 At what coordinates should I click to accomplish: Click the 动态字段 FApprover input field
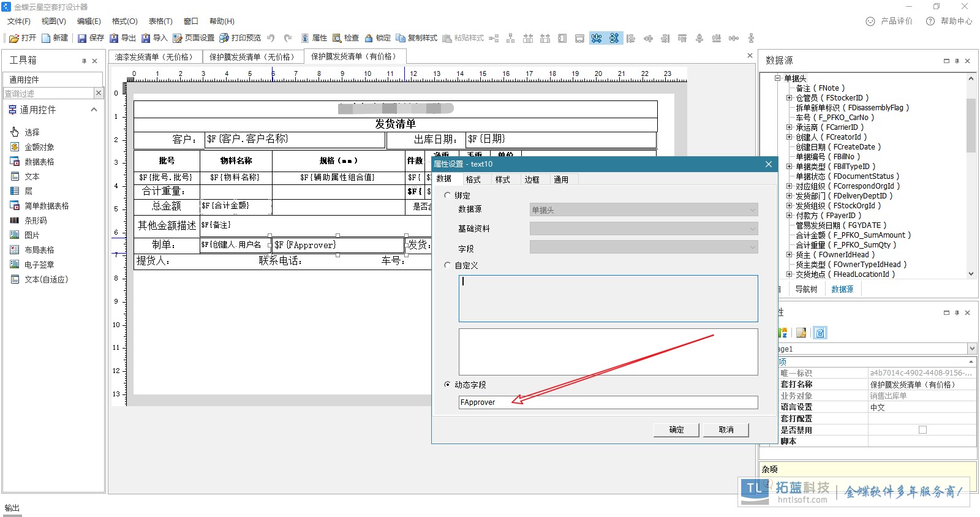pyautogui.click(x=608, y=402)
